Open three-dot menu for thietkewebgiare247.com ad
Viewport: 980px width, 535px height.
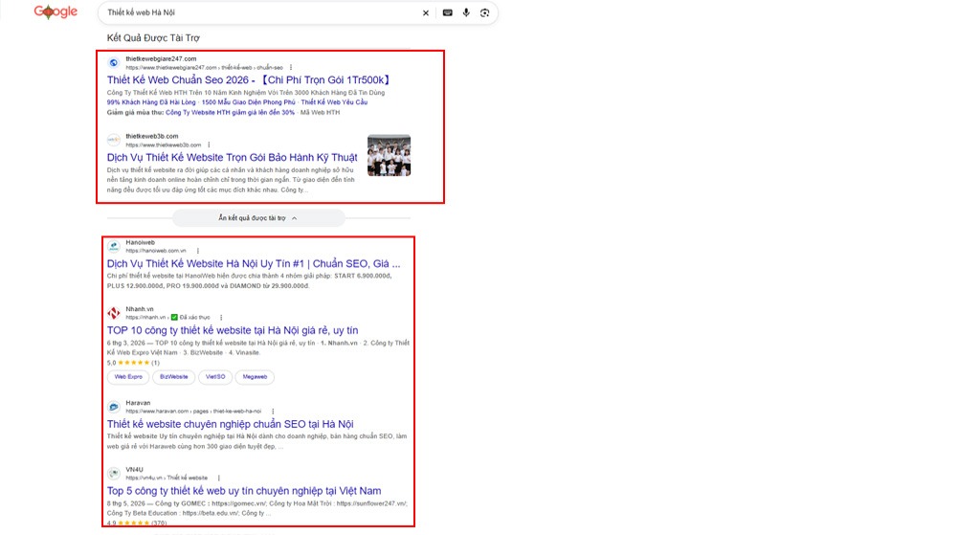pos(291,68)
